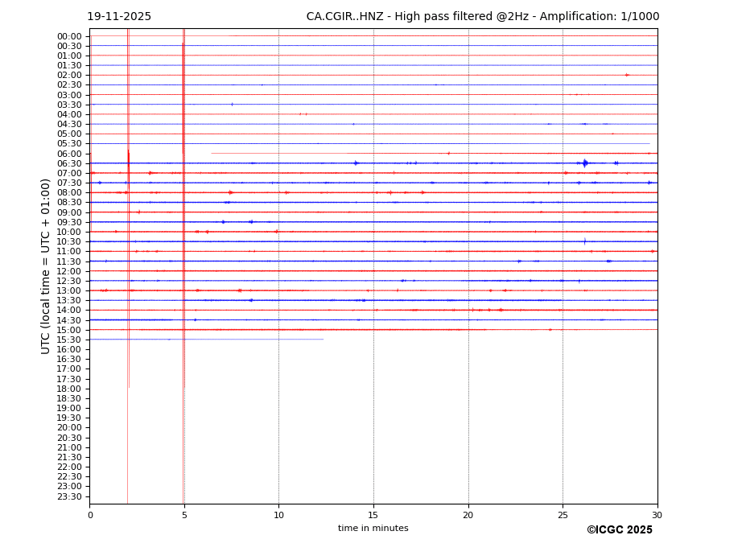Image resolution: width=746 pixels, height=560 pixels.
Task: Select the 06:30 time row label
Action: coord(69,163)
